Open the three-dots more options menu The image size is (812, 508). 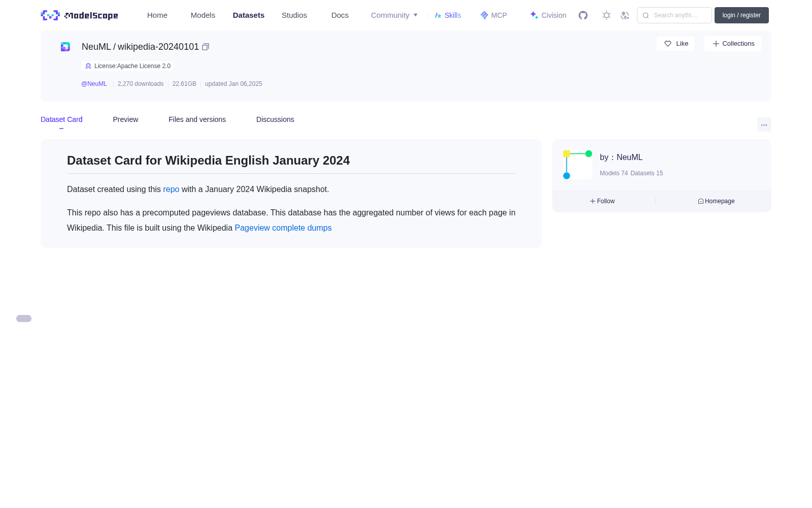click(x=764, y=124)
